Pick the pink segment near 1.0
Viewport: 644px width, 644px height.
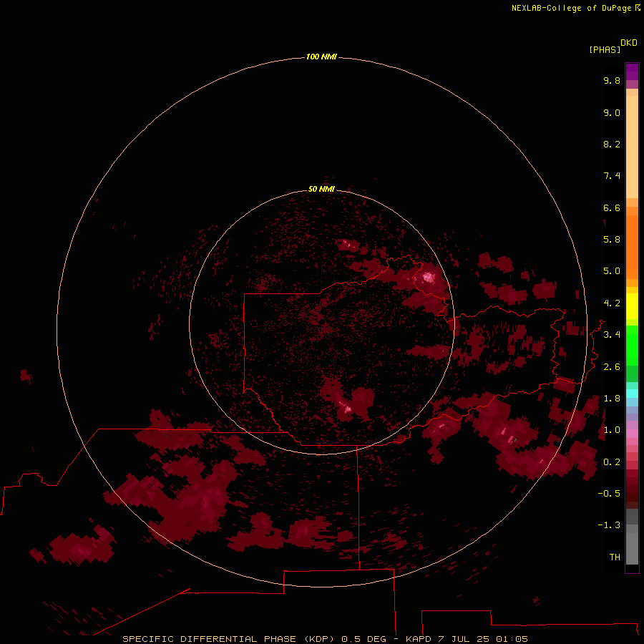tap(632, 434)
